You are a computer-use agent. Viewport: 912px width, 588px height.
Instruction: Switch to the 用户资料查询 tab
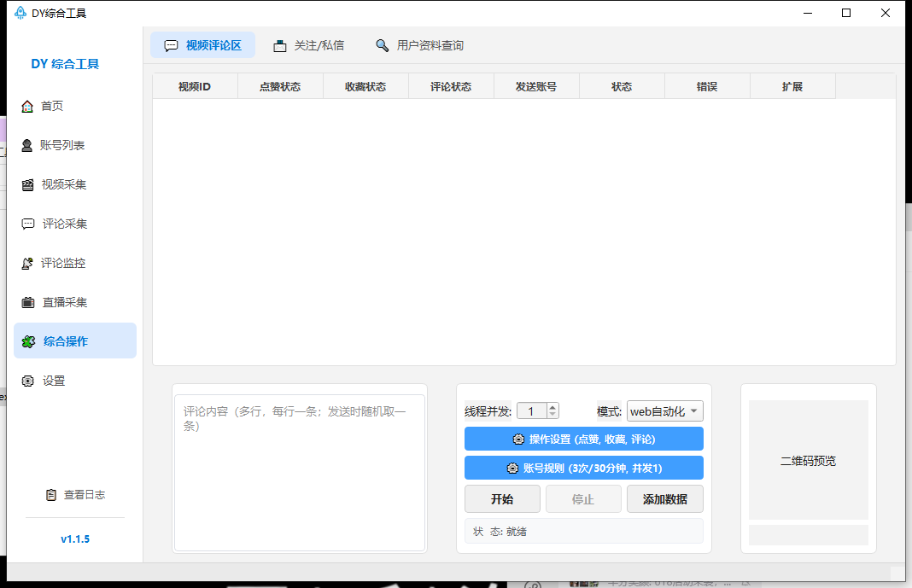click(x=419, y=45)
